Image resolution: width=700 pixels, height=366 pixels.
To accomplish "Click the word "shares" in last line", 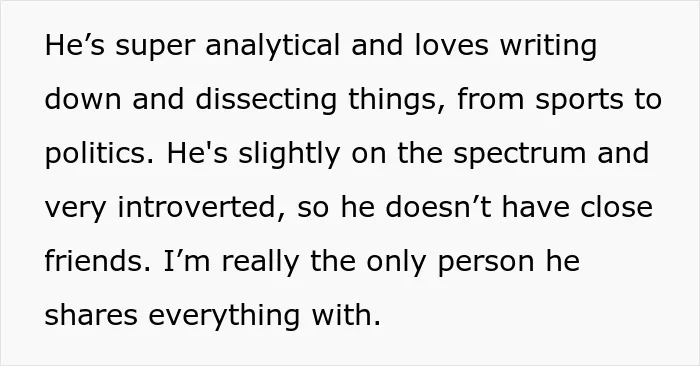I will coord(92,315).
